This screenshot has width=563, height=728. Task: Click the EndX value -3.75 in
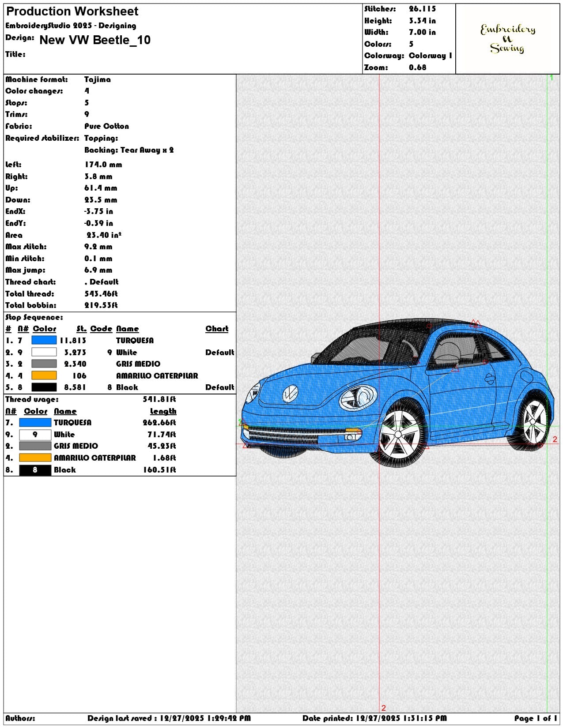[x=98, y=211]
